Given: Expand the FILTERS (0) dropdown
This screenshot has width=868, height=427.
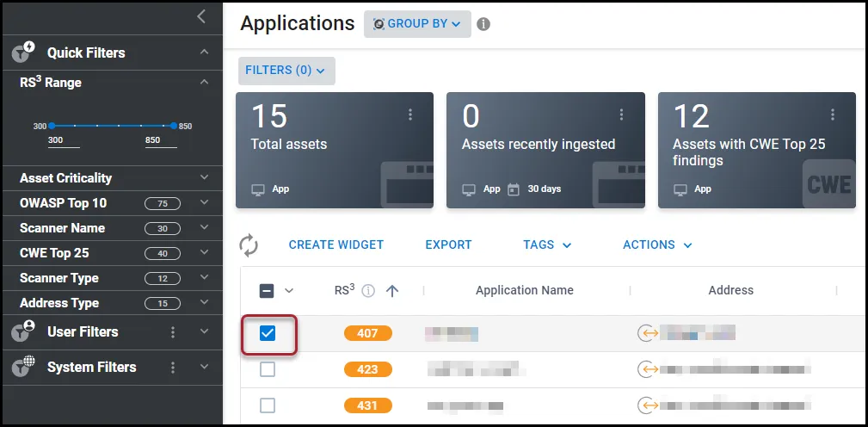Looking at the screenshot, I should click(x=286, y=71).
